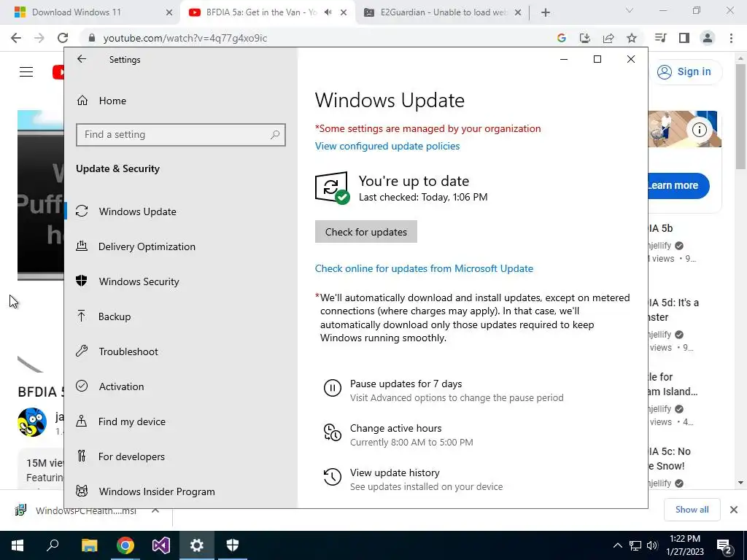747x560 pixels.
Task: Open a new Chrome tab
Action: pos(546,12)
